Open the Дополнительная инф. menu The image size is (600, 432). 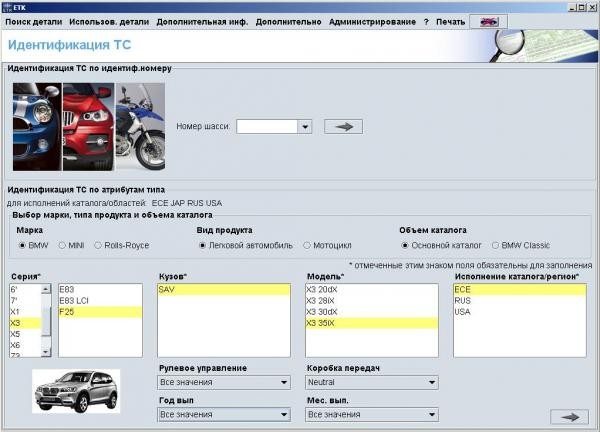202,22
